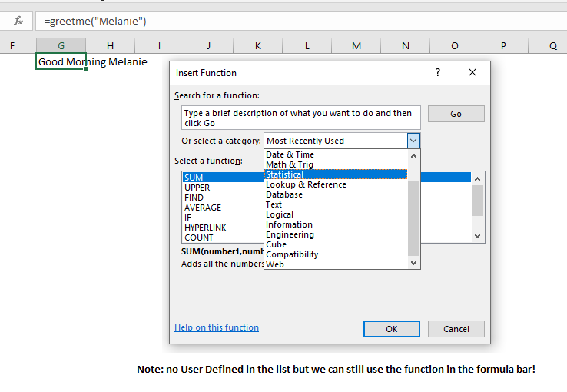Click the question mark help icon in dialog
The width and height of the screenshot is (567, 392).
[438, 73]
